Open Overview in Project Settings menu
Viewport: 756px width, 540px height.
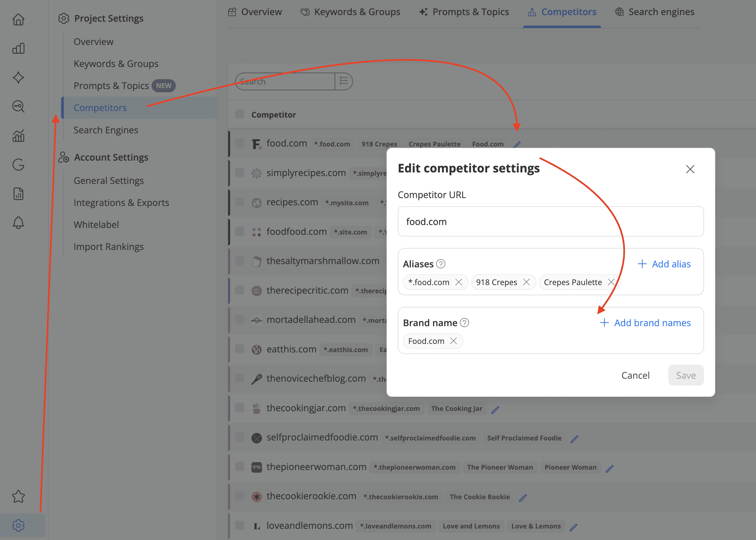pos(93,42)
